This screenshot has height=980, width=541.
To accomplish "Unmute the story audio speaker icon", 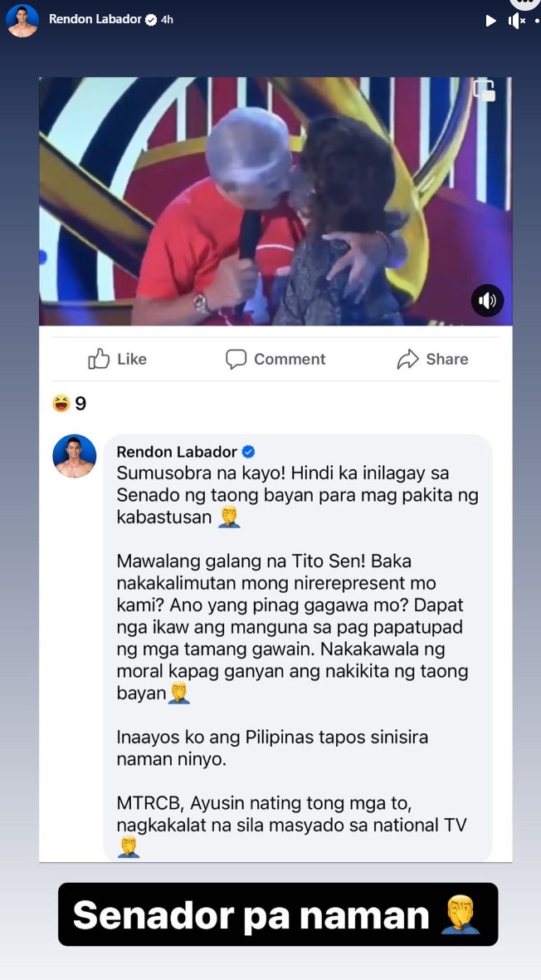I will [517, 21].
